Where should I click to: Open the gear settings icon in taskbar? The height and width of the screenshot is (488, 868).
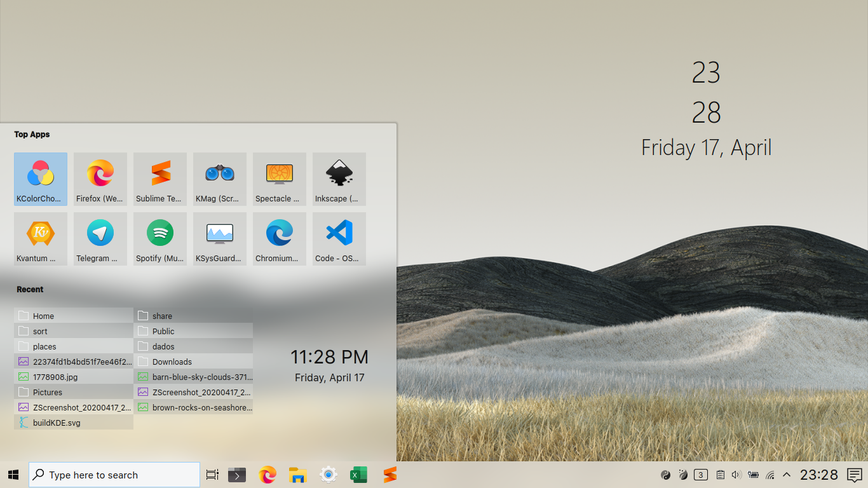pyautogui.click(x=329, y=475)
